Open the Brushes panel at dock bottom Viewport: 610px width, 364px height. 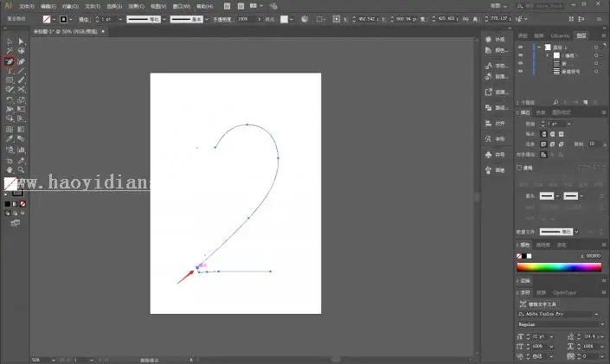[488, 170]
